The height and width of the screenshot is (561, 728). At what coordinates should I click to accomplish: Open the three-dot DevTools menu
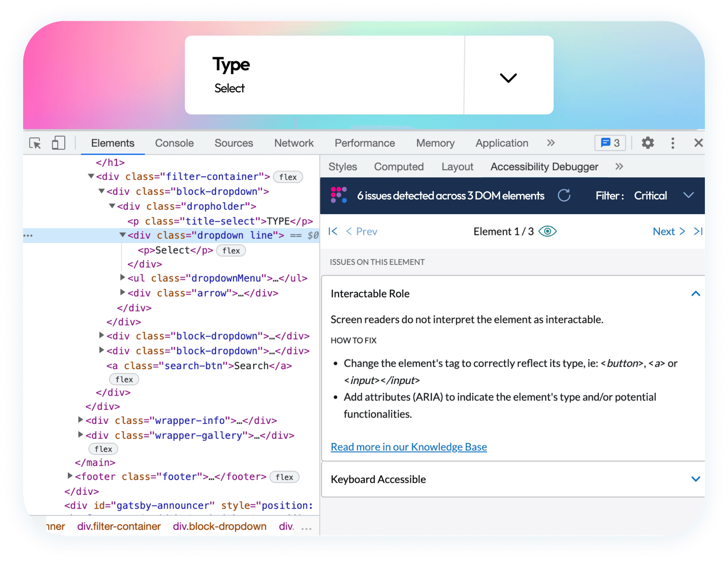(x=673, y=143)
